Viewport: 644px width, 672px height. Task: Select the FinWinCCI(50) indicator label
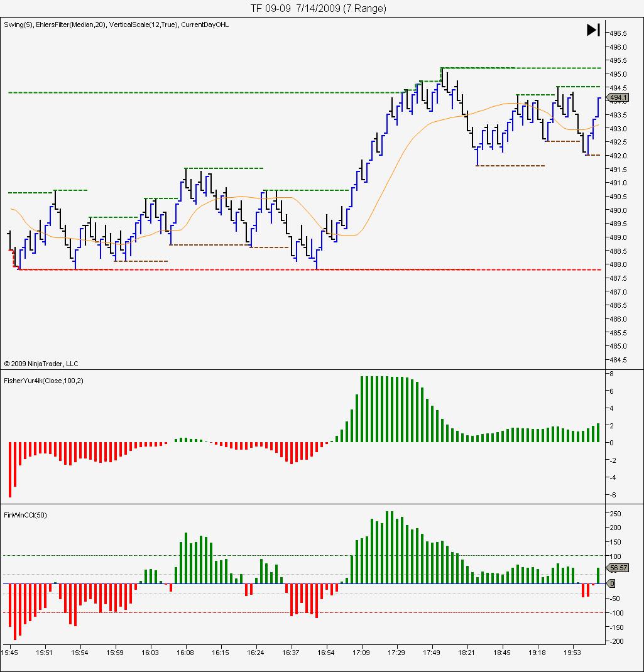[x=25, y=515]
